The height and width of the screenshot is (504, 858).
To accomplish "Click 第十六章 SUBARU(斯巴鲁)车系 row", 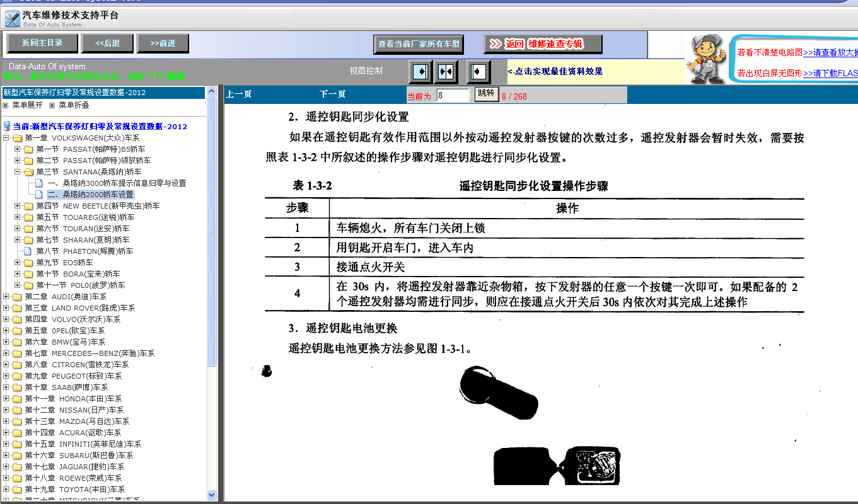I will click(79, 455).
